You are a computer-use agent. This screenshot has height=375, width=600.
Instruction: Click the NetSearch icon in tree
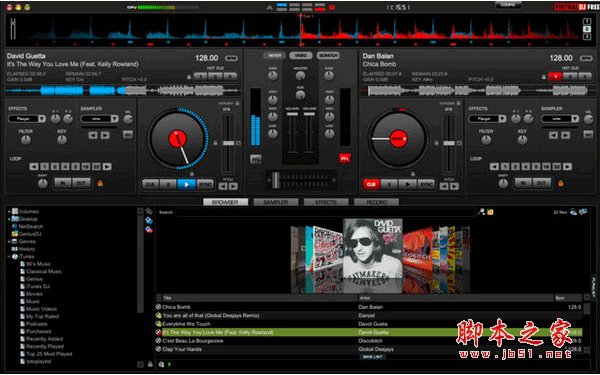click(x=15, y=227)
